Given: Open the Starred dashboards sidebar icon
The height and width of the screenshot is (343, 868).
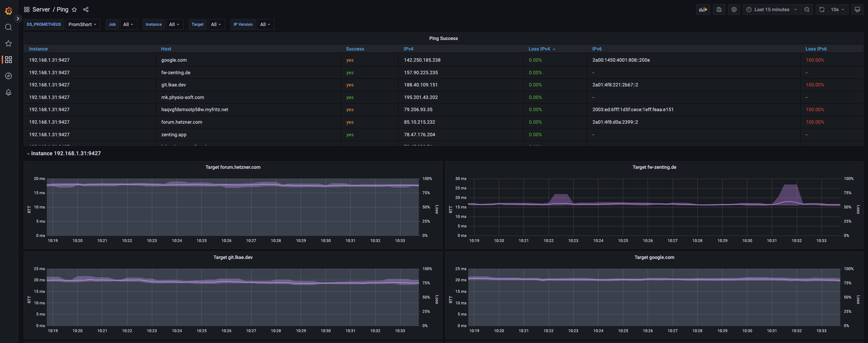Looking at the screenshot, I should [8, 43].
